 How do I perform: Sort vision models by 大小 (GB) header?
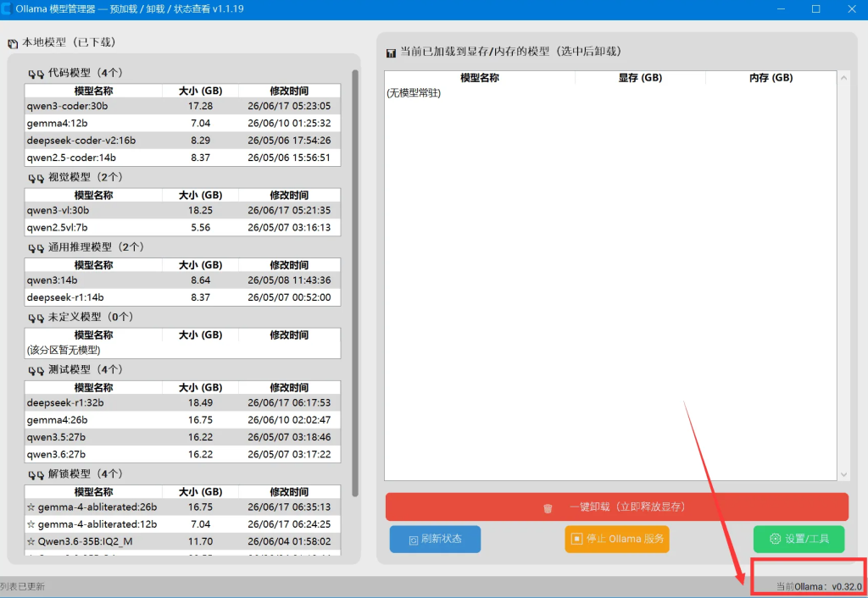[200, 196]
